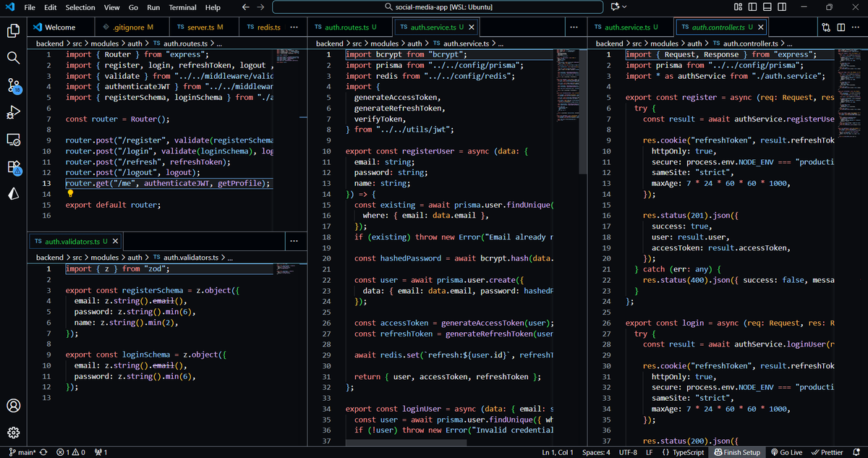Click the main* branch in status bar
The image size is (868, 458).
(x=22, y=452)
